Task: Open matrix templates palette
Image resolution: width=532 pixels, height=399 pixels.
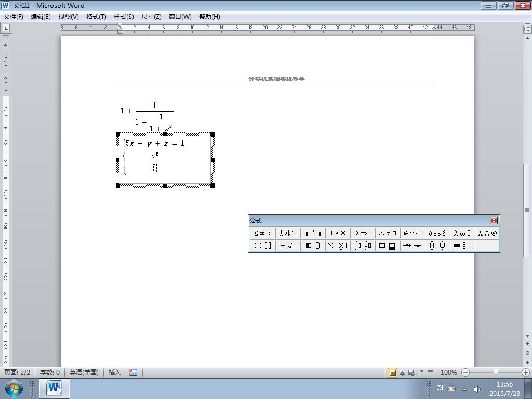Action: click(462, 245)
